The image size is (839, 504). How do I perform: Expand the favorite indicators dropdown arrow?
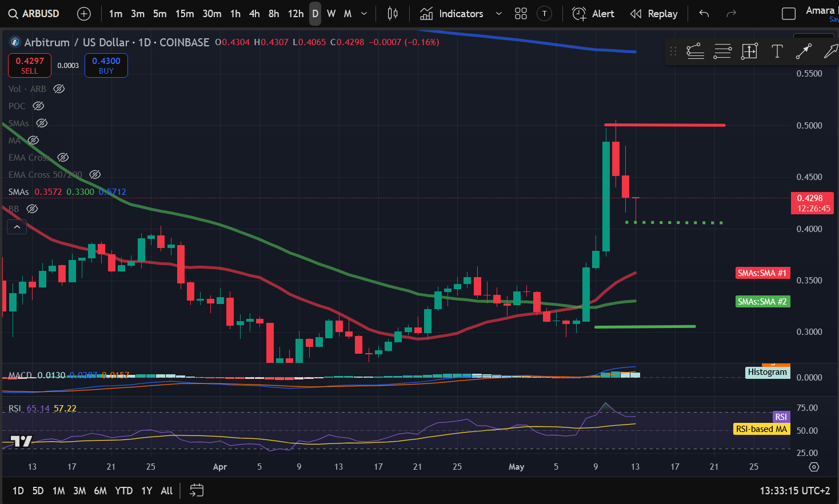(x=498, y=14)
